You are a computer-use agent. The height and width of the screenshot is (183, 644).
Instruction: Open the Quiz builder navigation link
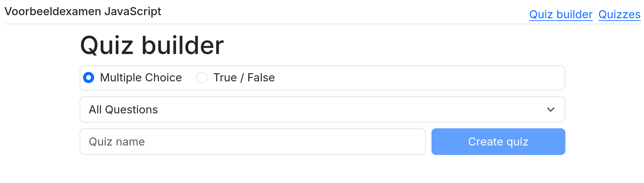pyautogui.click(x=561, y=15)
